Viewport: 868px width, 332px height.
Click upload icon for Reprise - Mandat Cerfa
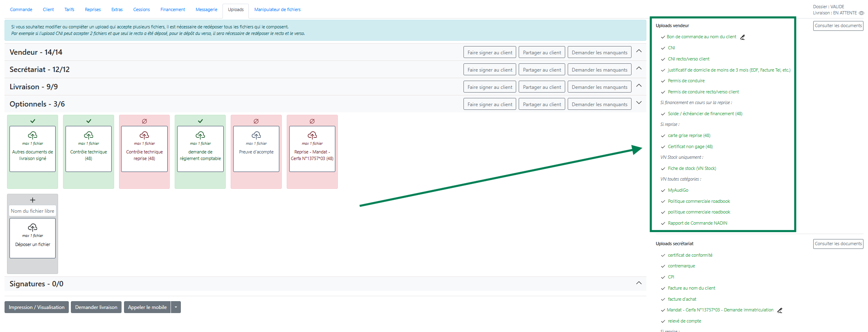point(312,135)
